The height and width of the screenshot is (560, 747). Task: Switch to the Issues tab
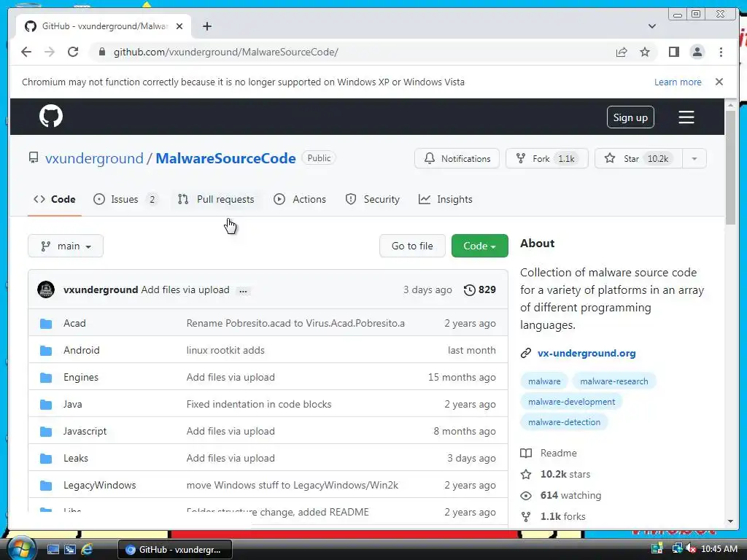tap(125, 199)
